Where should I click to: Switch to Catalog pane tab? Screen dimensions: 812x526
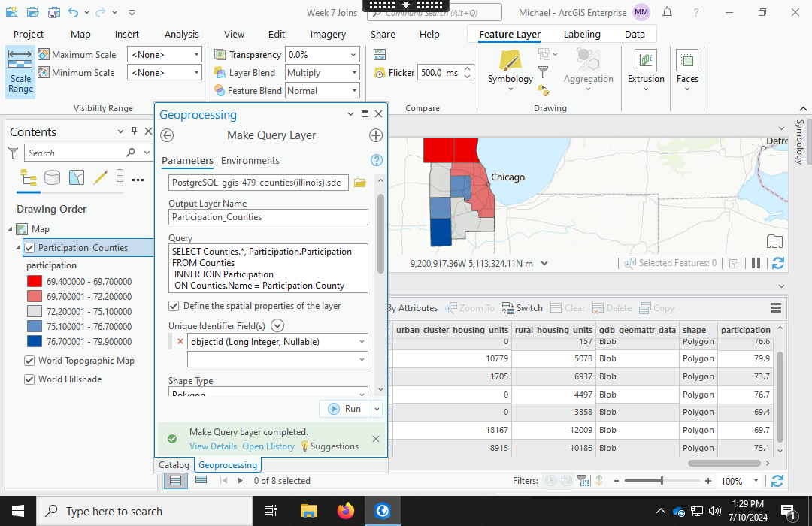[174, 465]
